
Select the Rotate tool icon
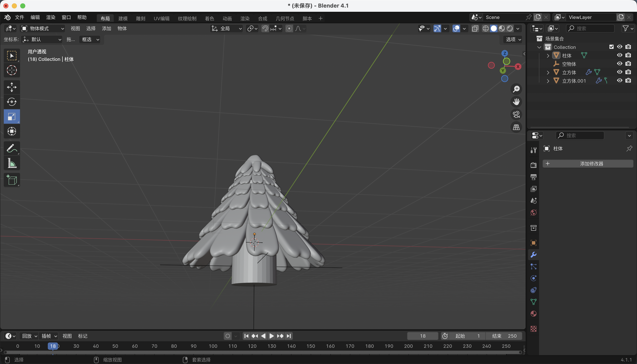tap(12, 102)
